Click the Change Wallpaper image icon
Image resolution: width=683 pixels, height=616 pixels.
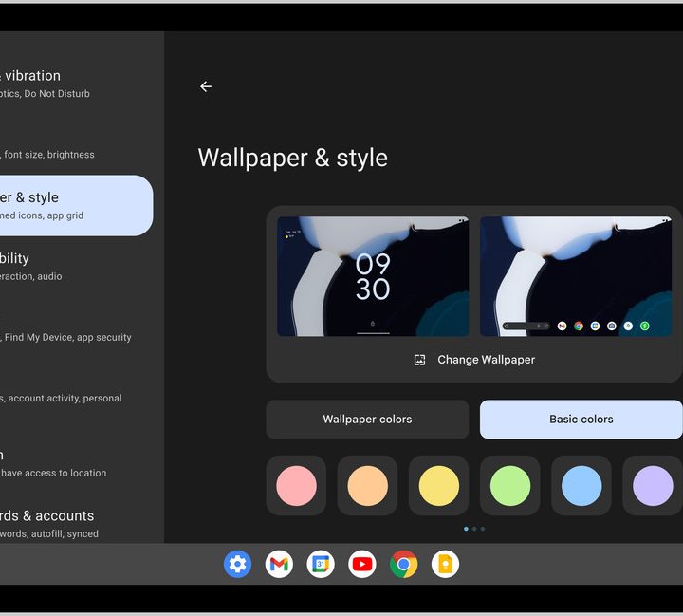point(419,360)
